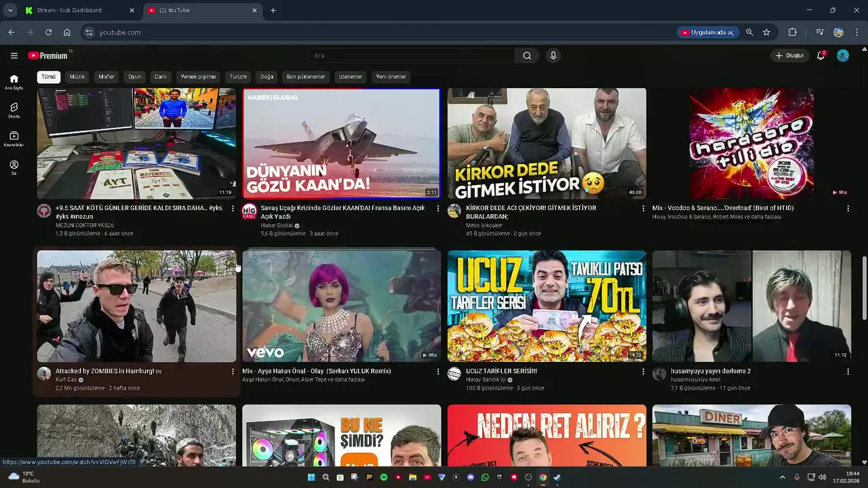
Task: Select the Oyun filter chip
Action: click(135, 77)
